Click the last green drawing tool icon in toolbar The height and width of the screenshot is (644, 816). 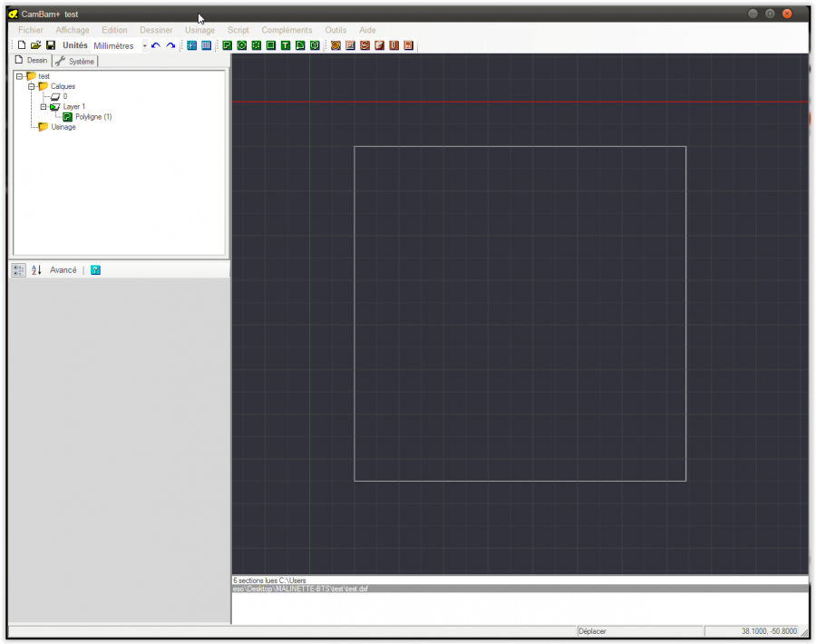[315, 45]
